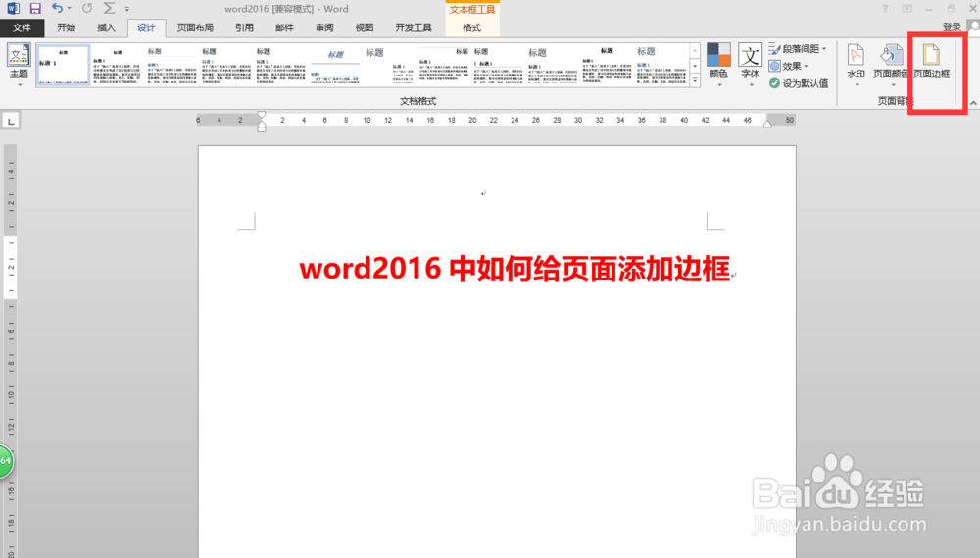Click the Word application icon in title bar
Viewport: 980px width, 558px height.
13,9
